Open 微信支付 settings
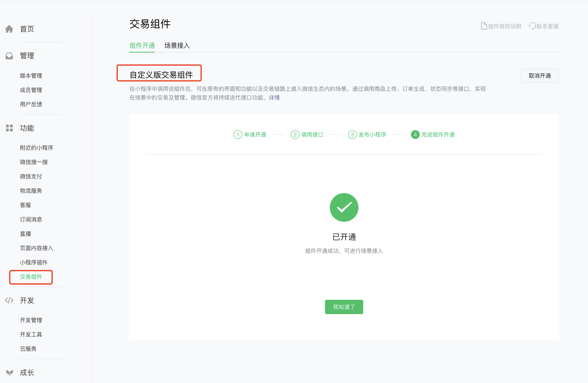Viewport: 588px width, 383px height. (x=31, y=176)
